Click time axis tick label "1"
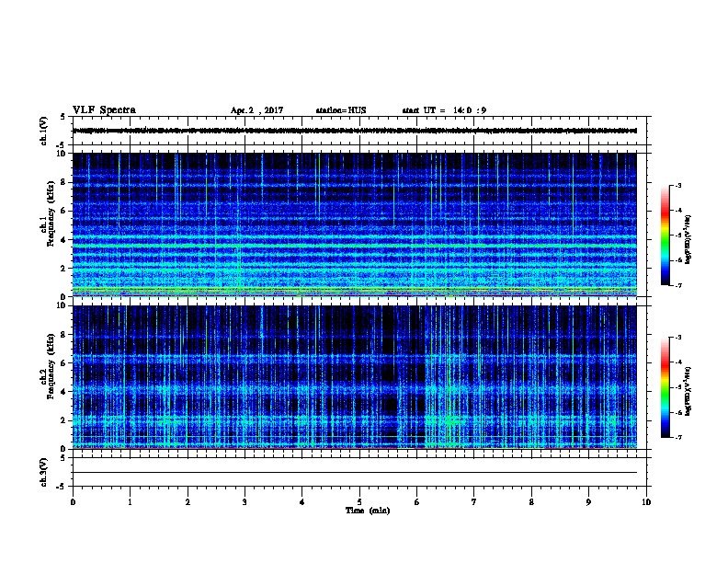 click(x=130, y=502)
